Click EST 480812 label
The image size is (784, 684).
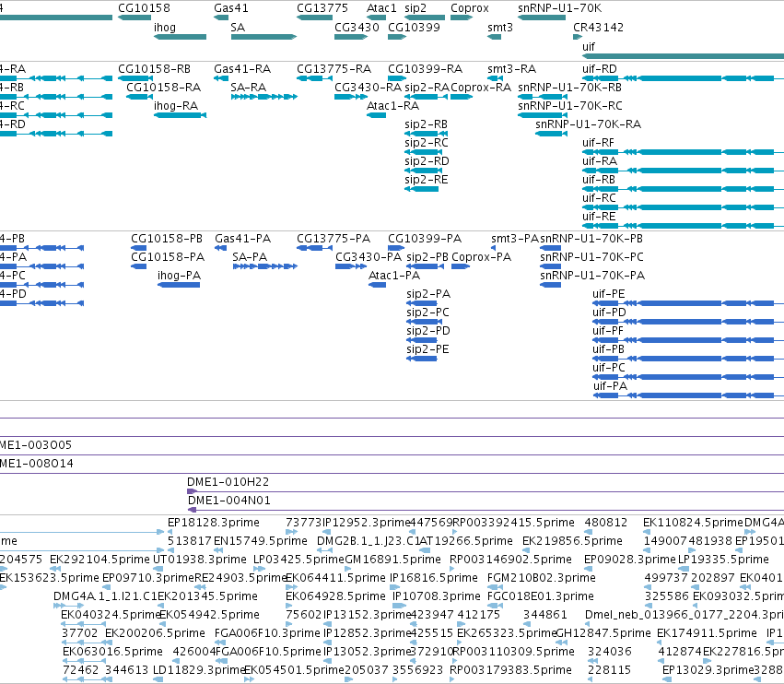606,523
